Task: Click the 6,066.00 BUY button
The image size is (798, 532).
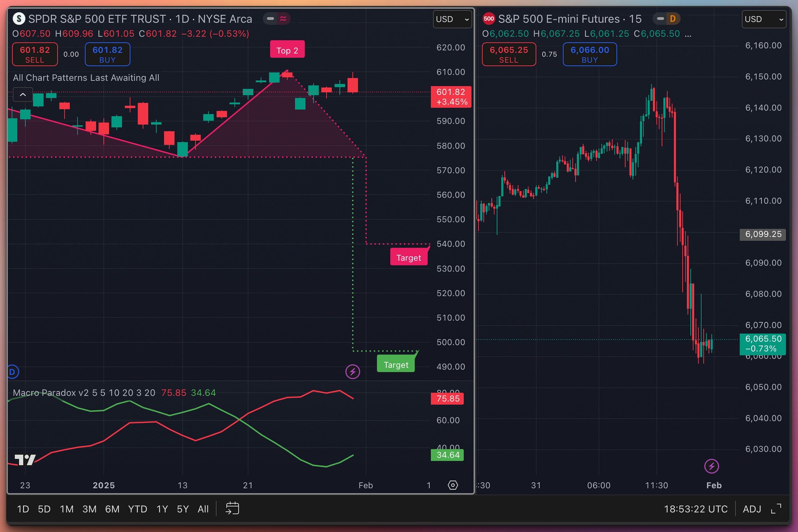Action: point(590,54)
